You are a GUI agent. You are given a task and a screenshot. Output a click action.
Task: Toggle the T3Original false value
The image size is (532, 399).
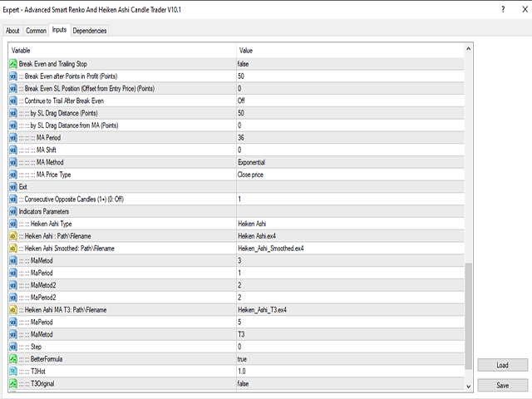point(350,383)
